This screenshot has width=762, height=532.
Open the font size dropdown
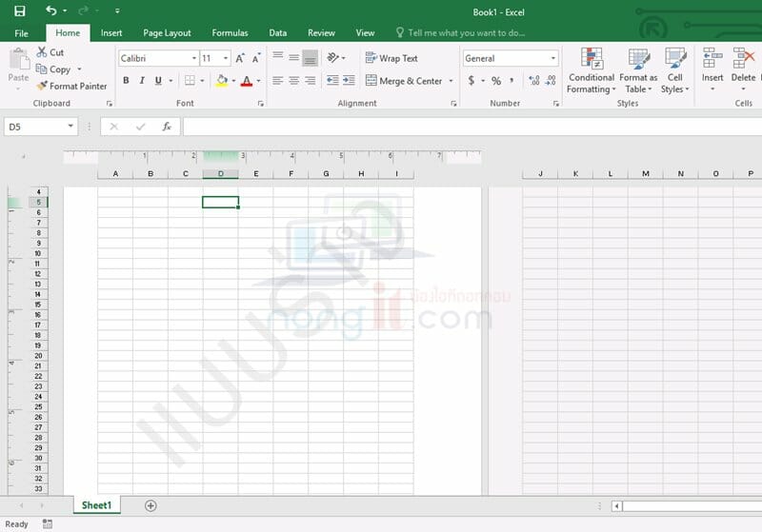(226, 58)
